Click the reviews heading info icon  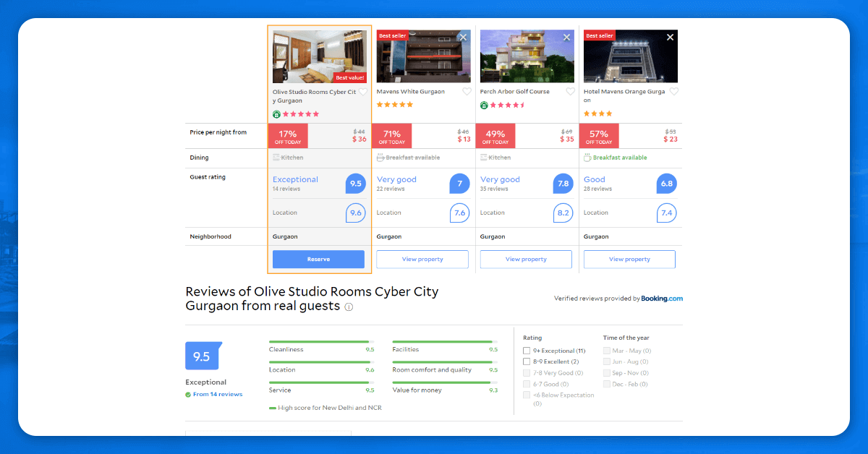point(349,307)
